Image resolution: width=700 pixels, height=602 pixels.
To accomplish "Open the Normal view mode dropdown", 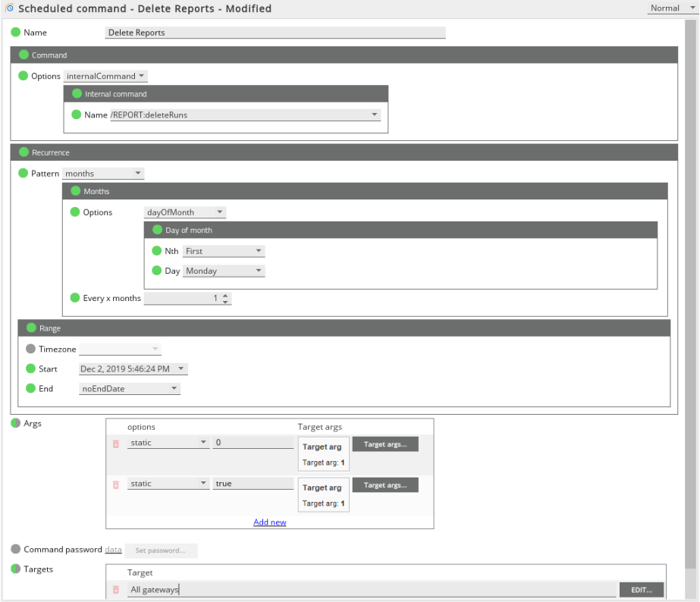I will point(672,8).
